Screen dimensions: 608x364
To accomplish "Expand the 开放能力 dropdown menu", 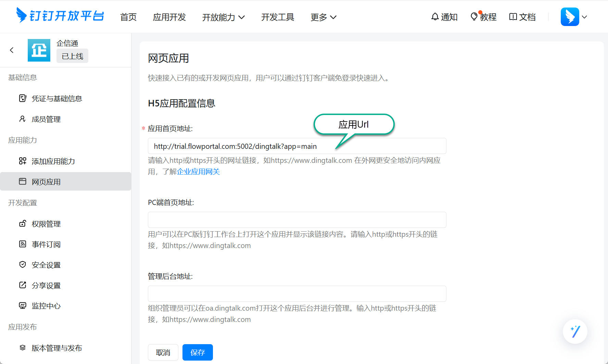I will tap(224, 17).
